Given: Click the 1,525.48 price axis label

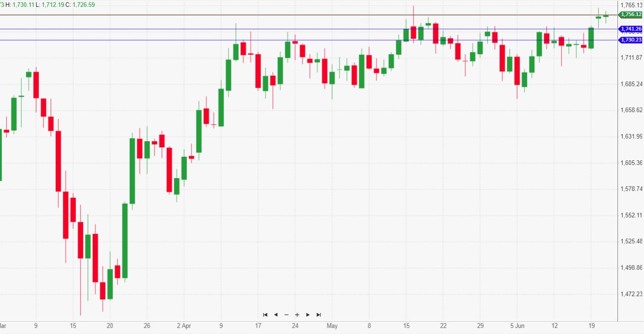Looking at the screenshot, I should tap(632, 241).
